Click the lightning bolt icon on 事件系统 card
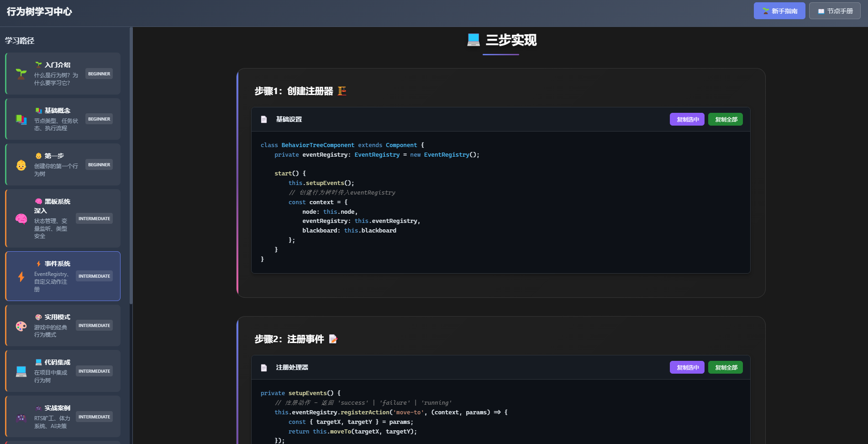This screenshot has height=444, width=868. (x=21, y=276)
